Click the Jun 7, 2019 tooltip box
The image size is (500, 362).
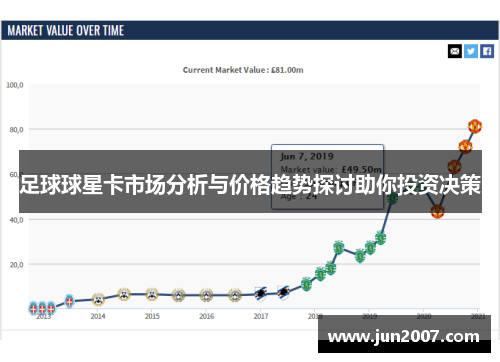click(327, 177)
